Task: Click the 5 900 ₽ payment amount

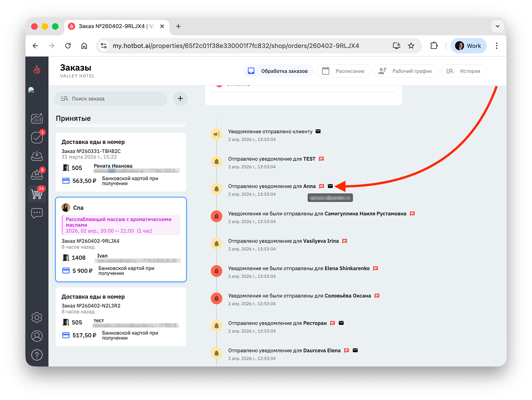Action: click(x=82, y=271)
